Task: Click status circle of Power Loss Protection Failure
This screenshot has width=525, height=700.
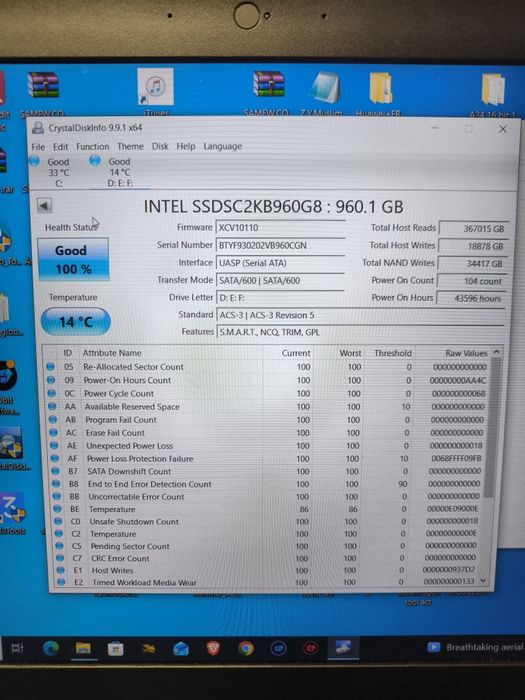Action: (55, 458)
